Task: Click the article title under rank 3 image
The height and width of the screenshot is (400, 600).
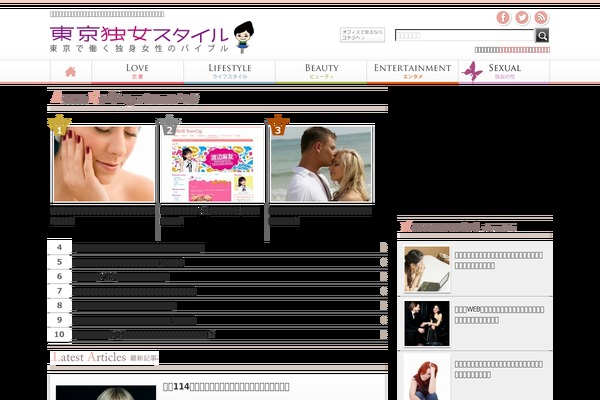Action: [320, 216]
